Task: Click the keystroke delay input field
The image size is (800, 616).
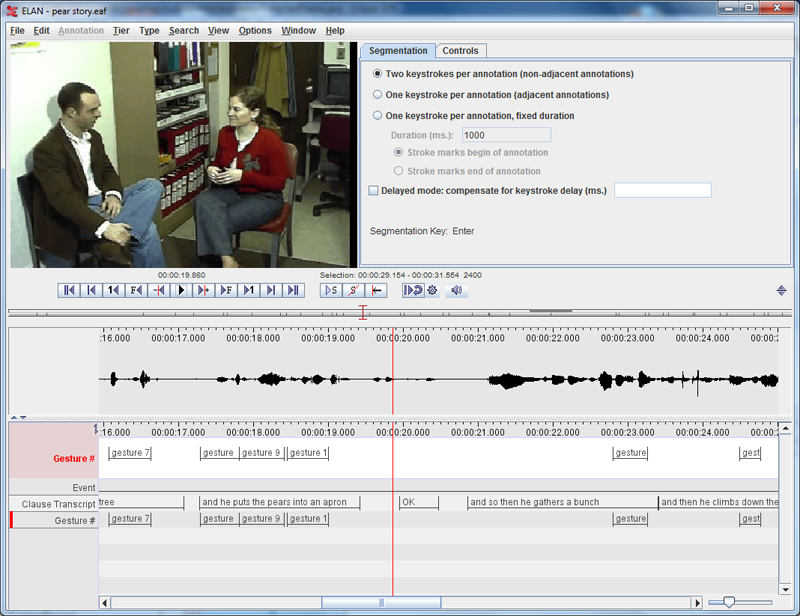Action: (x=662, y=190)
